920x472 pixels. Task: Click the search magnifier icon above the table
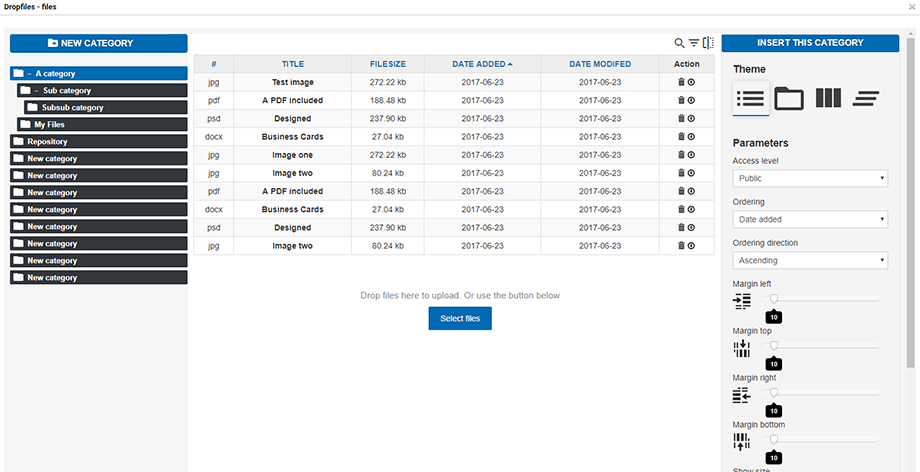coord(680,43)
